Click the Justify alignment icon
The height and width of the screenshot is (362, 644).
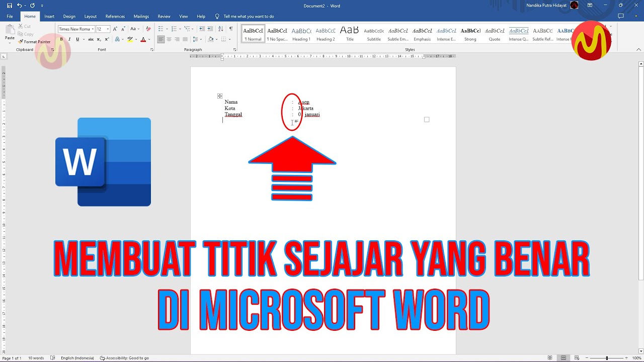pos(185,39)
